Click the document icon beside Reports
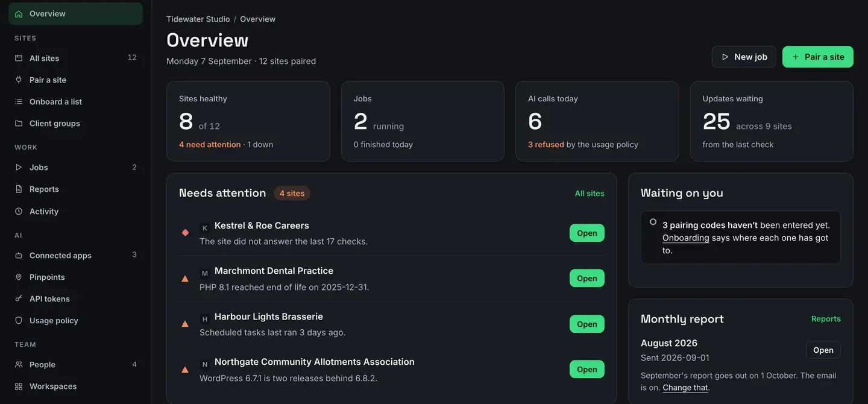This screenshot has height=404, width=868. [x=19, y=189]
